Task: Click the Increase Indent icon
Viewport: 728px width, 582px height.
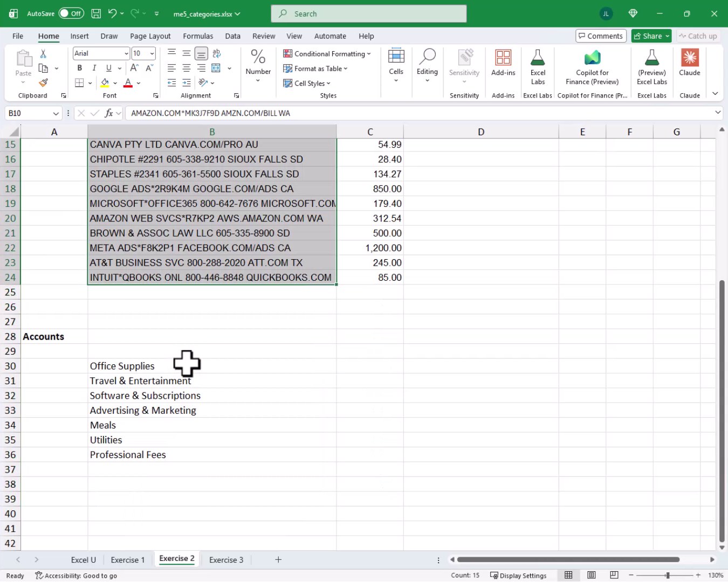Action: [187, 83]
